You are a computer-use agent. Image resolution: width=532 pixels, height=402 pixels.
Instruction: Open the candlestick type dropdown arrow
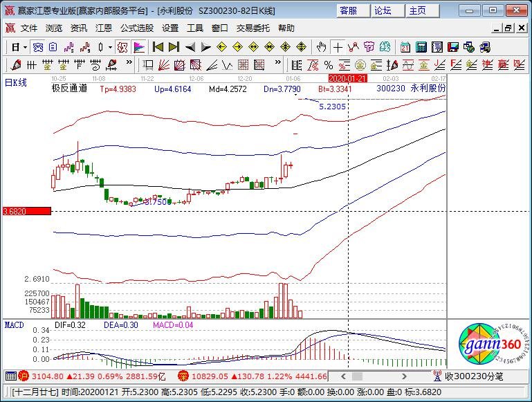coord(110,47)
